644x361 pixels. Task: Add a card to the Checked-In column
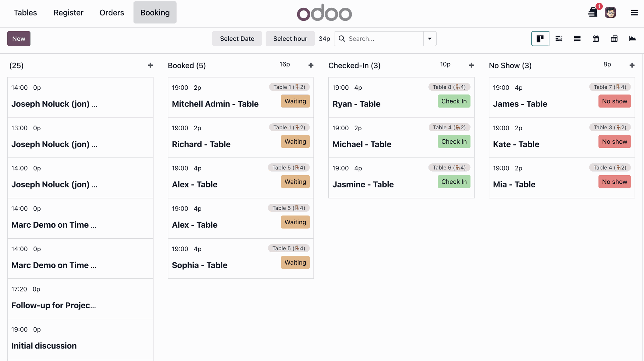471,65
